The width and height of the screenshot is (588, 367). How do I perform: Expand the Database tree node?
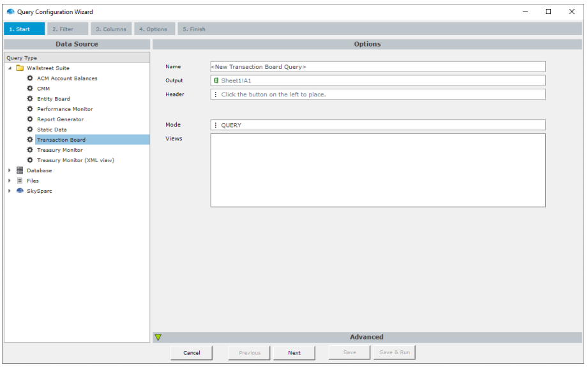(x=10, y=170)
